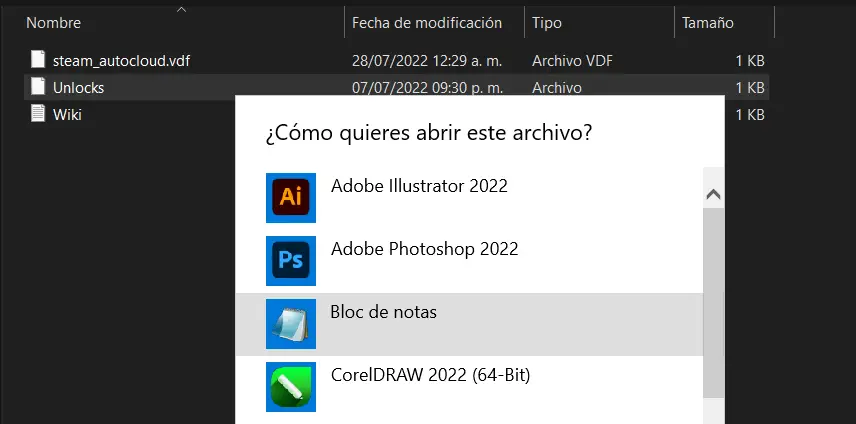Click the Adobe Photoshop 2022 icon
This screenshot has width=856, height=424.
tap(290, 261)
